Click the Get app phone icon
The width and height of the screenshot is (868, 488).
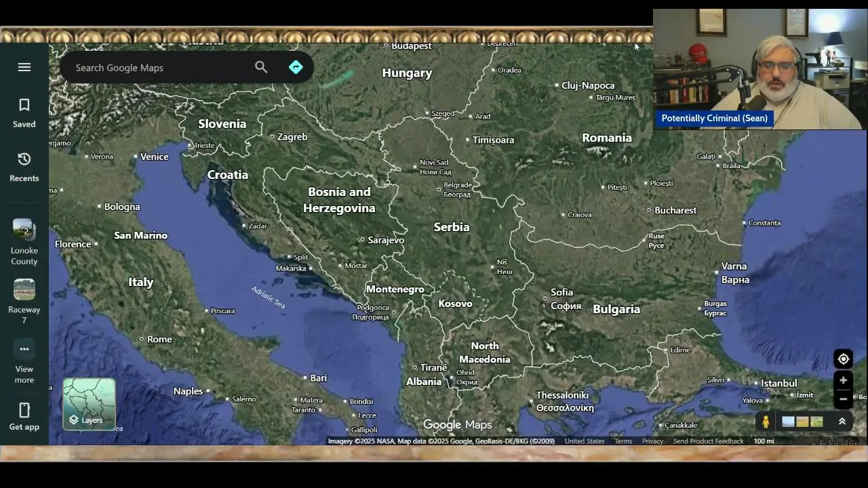click(x=24, y=410)
